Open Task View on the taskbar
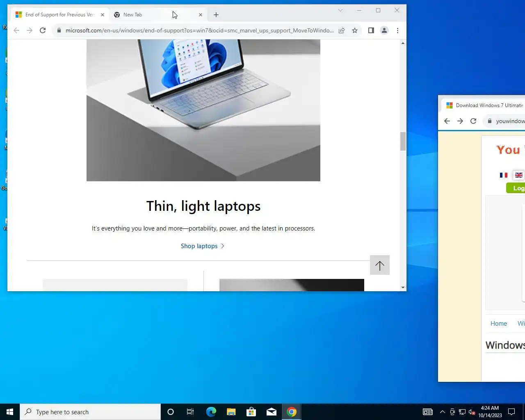This screenshot has width=525, height=420. click(190, 412)
